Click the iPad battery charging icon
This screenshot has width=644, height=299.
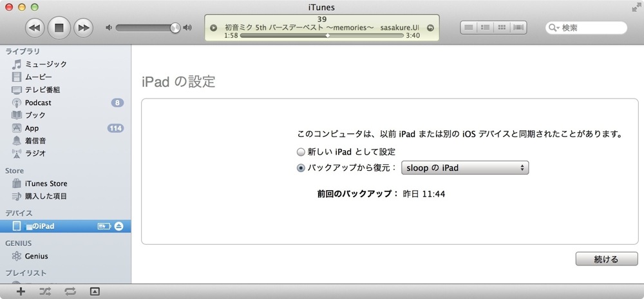pyautogui.click(x=104, y=226)
